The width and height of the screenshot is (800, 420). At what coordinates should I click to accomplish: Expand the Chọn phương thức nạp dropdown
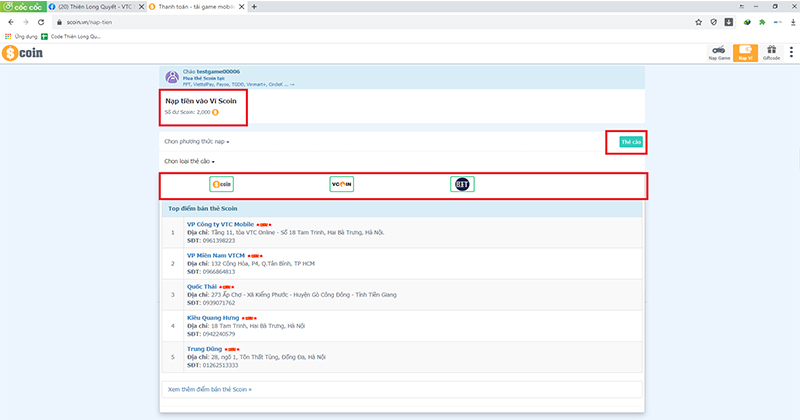(x=196, y=141)
